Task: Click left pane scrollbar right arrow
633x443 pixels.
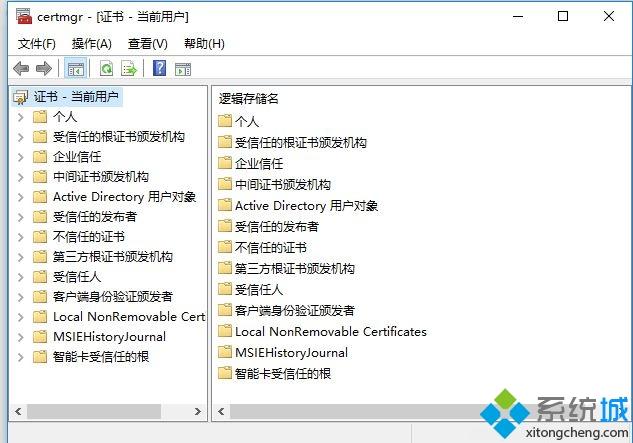Action: pos(197,412)
